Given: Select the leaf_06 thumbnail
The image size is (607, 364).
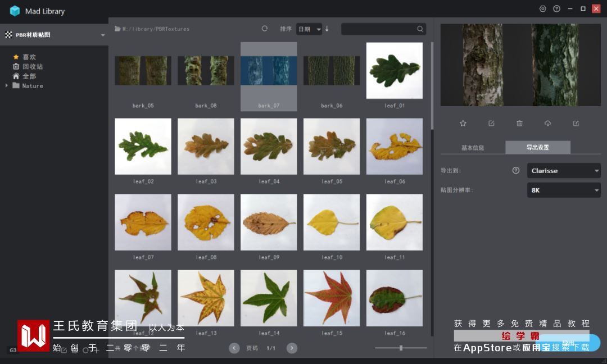Looking at the screenshot, I should [x=395, y=147].
